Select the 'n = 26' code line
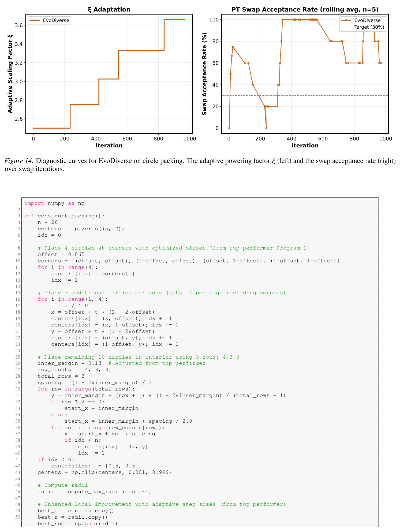This screenshot has width=400, height=532. point(48,222)
